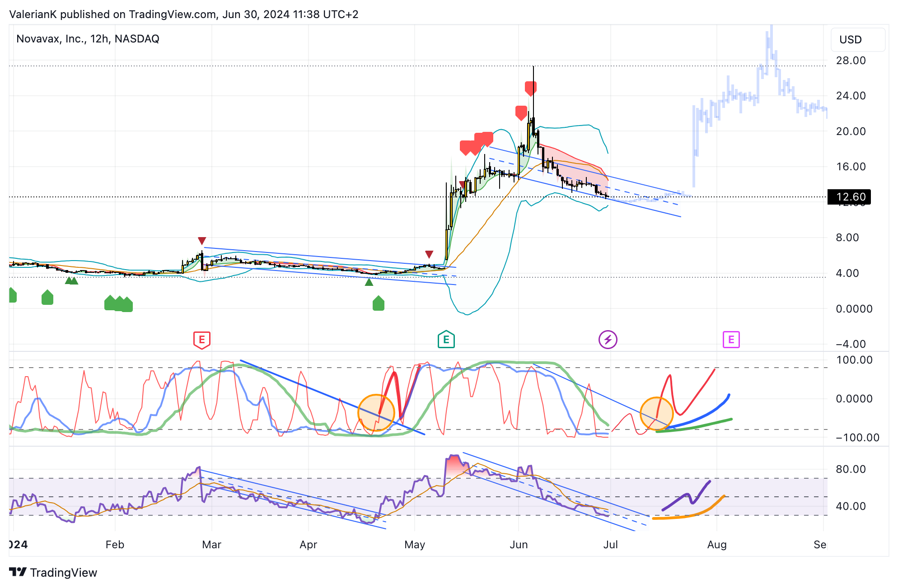Click the 16.00 price axis label
898x588 pixels.
[851, 167]
